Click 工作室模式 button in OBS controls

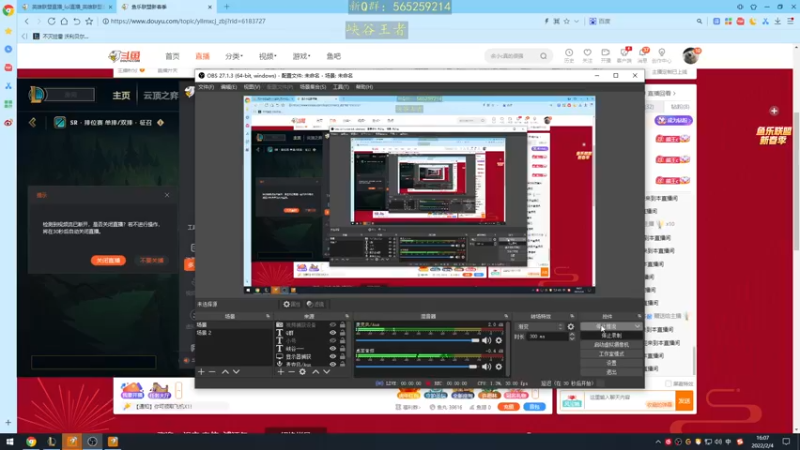click(x=611, y=354)
